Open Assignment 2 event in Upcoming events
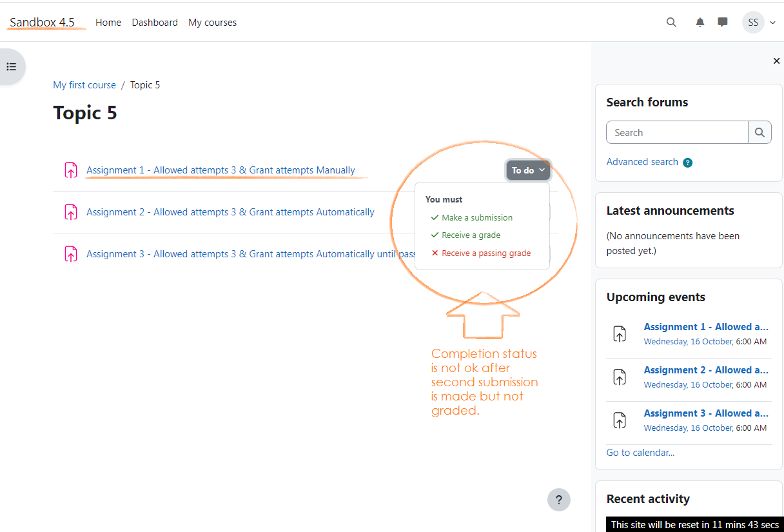784x532 pixels. point(706,370)
